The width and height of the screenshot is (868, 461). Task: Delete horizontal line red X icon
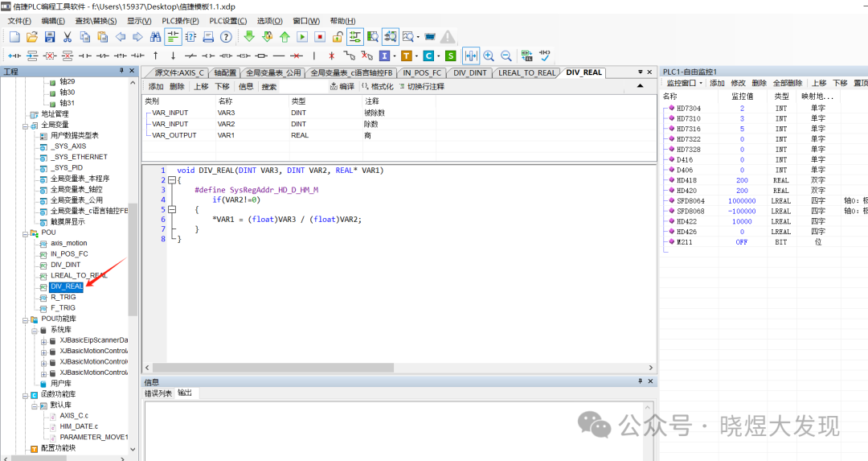pos(297,56)
